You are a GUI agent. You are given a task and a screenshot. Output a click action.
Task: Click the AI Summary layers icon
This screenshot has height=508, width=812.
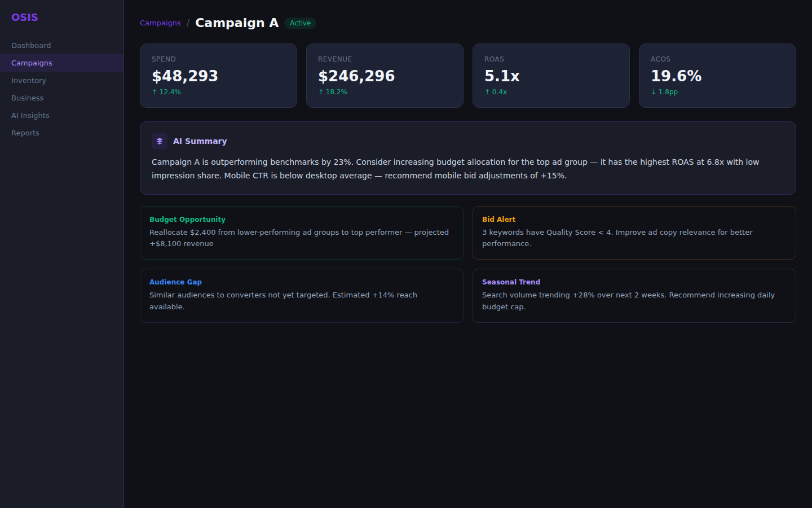160,141
